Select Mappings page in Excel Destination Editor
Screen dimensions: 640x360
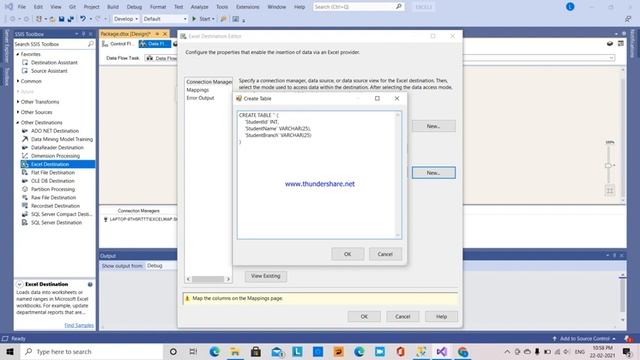[x=198, y=90]
